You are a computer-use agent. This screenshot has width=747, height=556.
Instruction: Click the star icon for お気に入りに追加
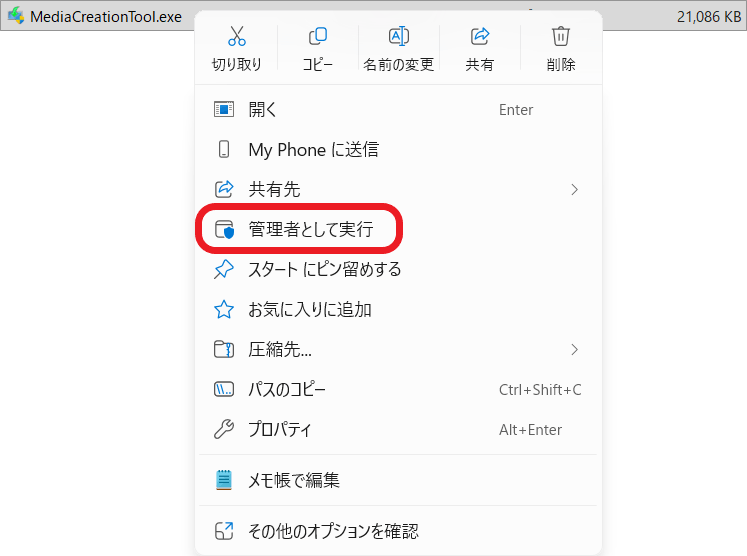(x=225, y=310)
